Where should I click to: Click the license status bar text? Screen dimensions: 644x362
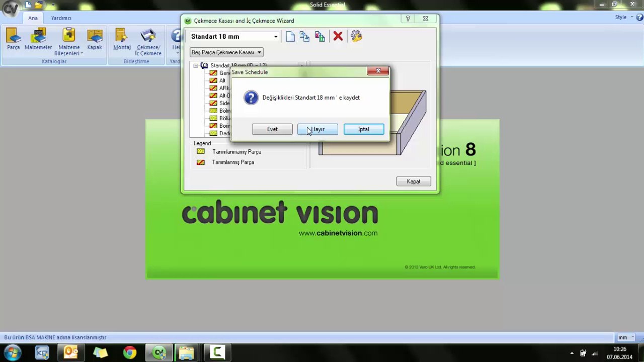55,337
